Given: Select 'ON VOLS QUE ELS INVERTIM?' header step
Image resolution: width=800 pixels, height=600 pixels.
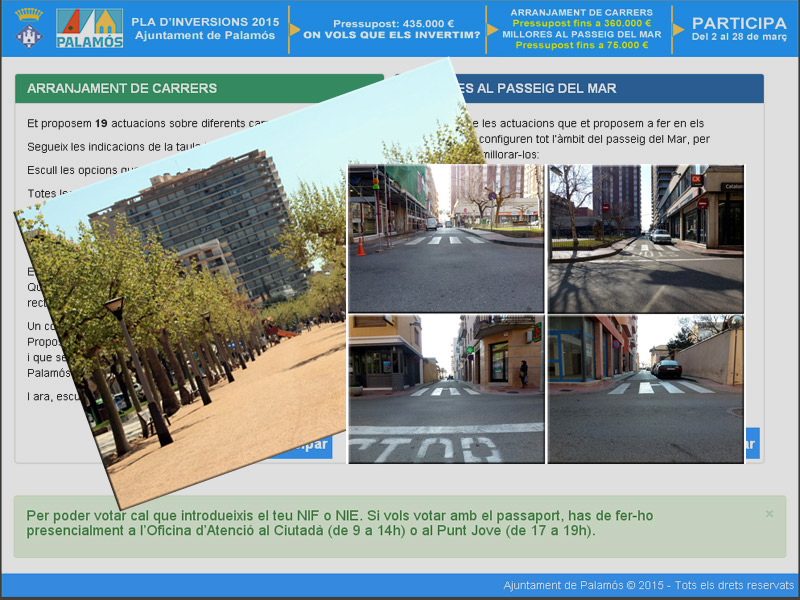Looking at the screenshot, I should point(392,35).
